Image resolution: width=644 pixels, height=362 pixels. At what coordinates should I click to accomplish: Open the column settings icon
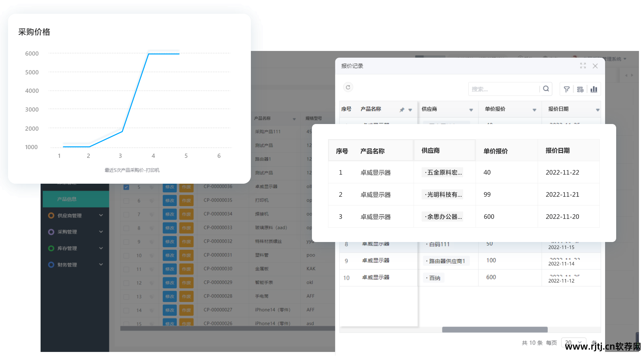580,89
